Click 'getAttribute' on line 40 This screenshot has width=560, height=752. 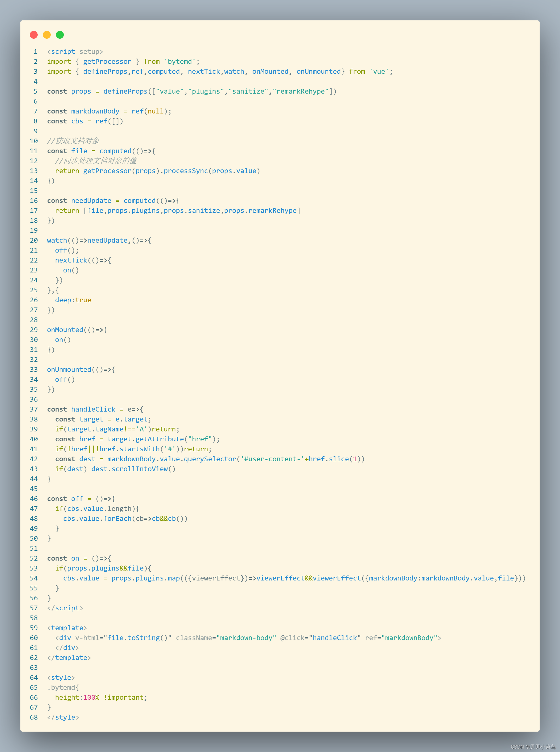pos(159,439)
